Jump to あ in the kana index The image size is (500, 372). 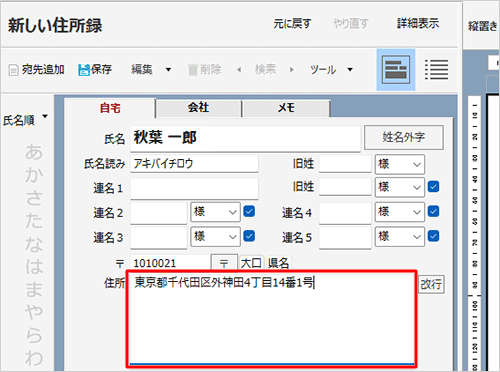coord(34,152)
